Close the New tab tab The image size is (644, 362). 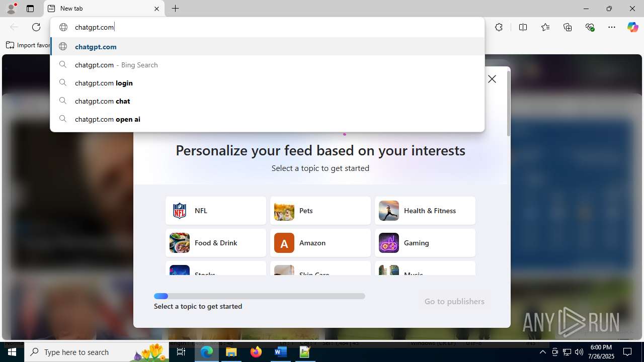pos(156,9)
